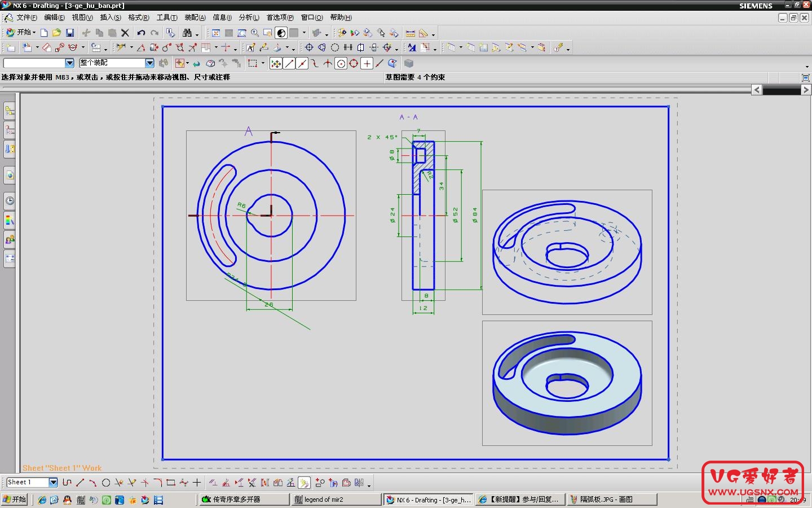Screen dimensions: 812x508
Task: Open the History clock sidebar icon
Action: coord(10,200)
